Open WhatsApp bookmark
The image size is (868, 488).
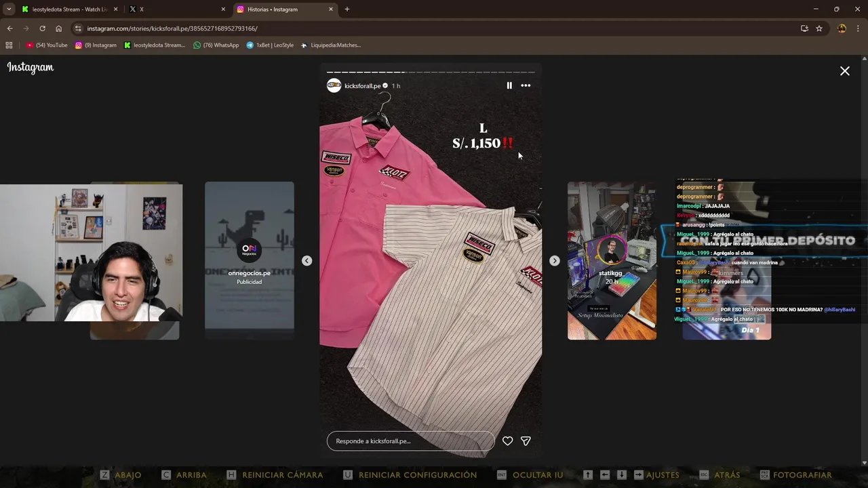(x=216, y=45)
